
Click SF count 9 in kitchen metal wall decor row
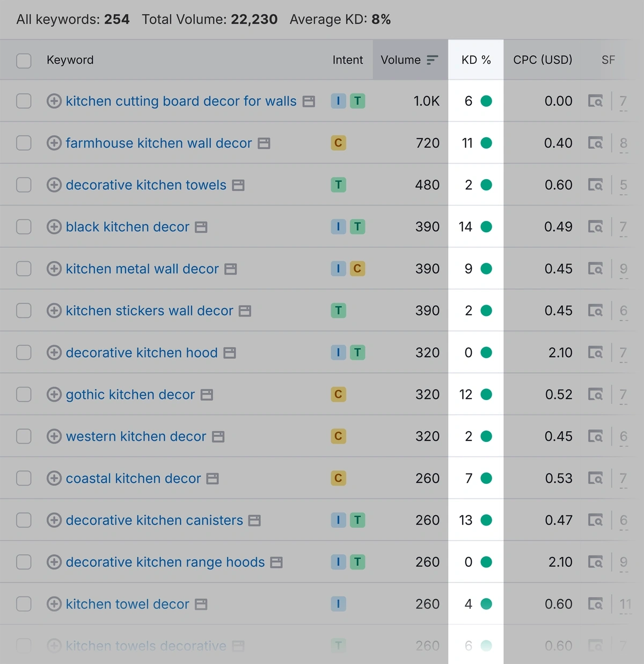pyautogui.click(x=623, y=269)
